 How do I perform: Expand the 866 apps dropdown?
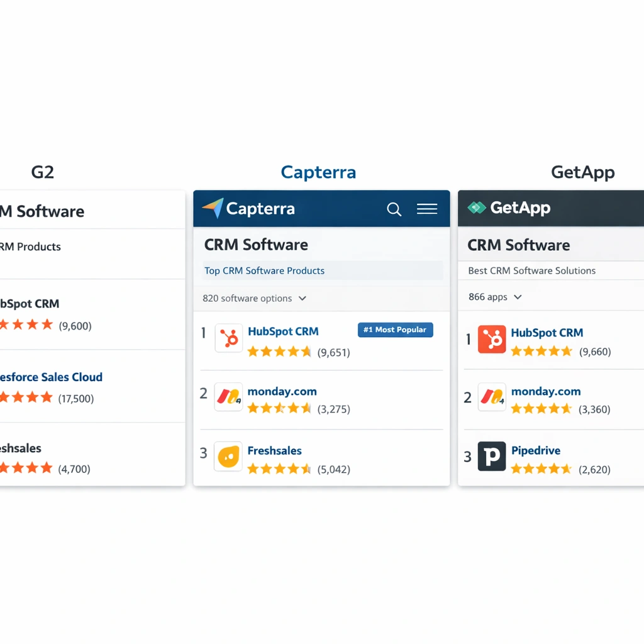[518, 297]
